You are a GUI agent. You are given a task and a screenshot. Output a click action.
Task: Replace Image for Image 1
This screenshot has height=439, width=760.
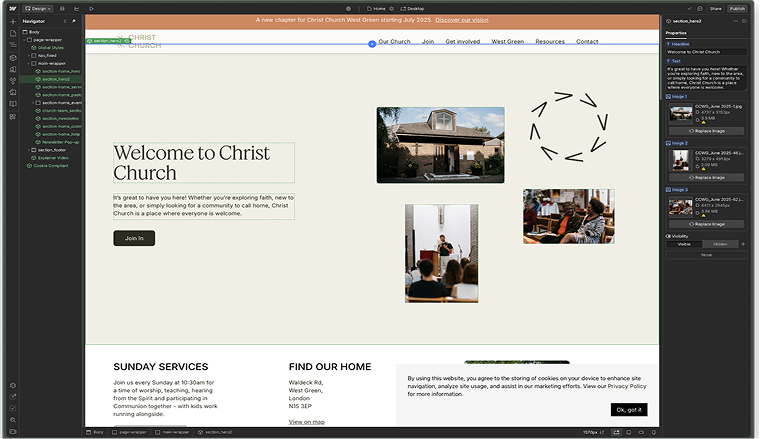pos(707,131)
